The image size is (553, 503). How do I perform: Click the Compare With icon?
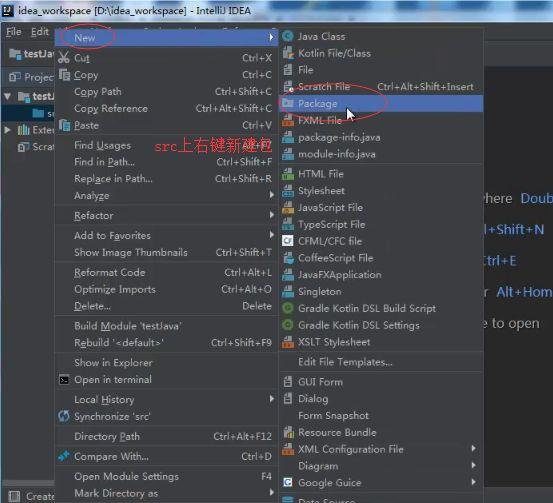coord(64,456)
